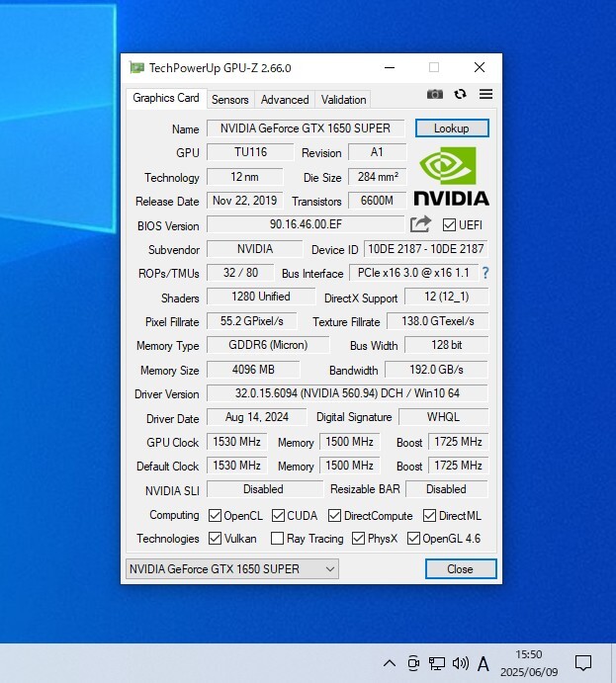Click the NVIDIA SLI field Disabled
This screenshot has height=683, width=616.
pyautogui.click(x=265, y=489)
